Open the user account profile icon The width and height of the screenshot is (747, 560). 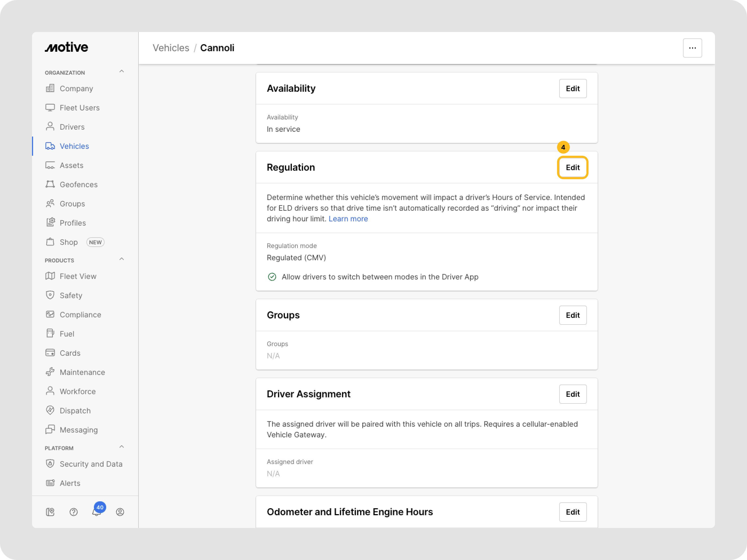[120, 512]
